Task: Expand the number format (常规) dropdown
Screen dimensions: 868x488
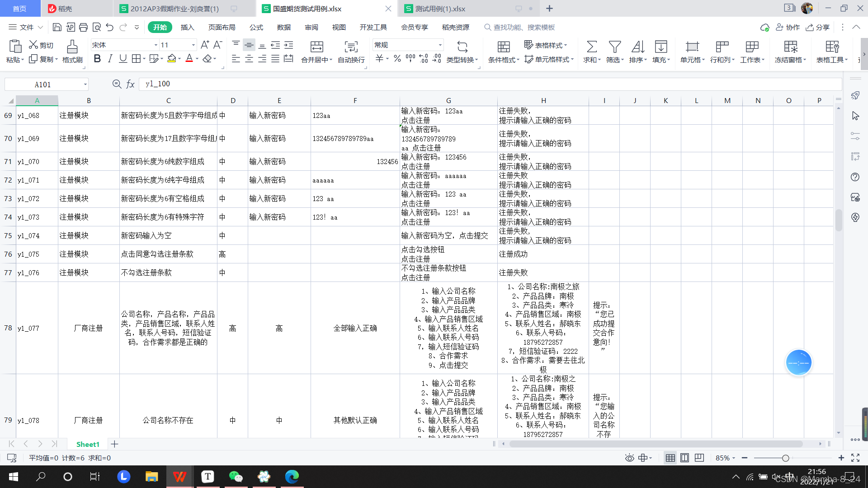Action: click(440, 45)
